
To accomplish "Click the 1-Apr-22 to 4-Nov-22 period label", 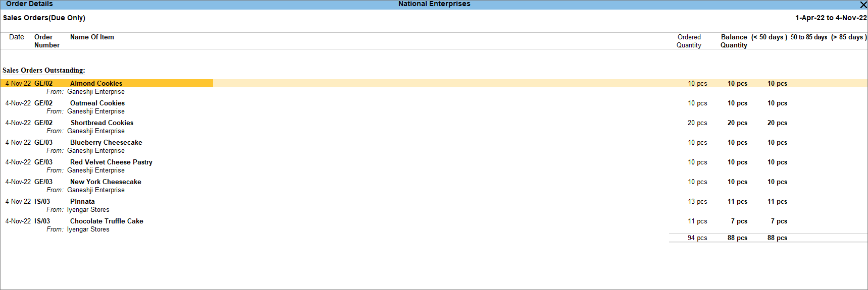I will click(831, 18).
